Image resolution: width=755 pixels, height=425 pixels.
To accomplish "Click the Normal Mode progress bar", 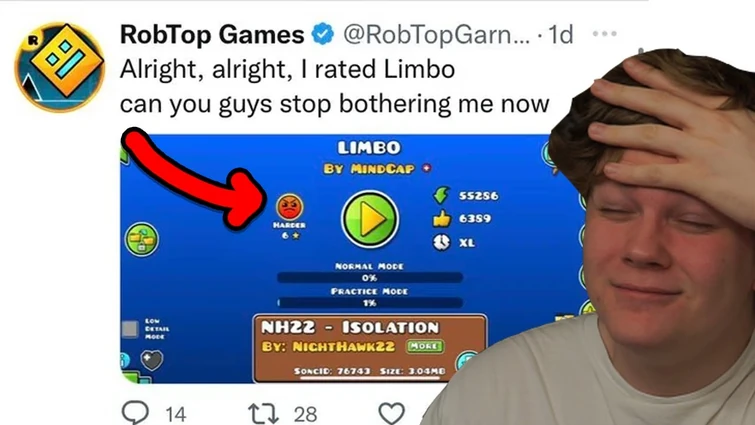I will (370, 278).
